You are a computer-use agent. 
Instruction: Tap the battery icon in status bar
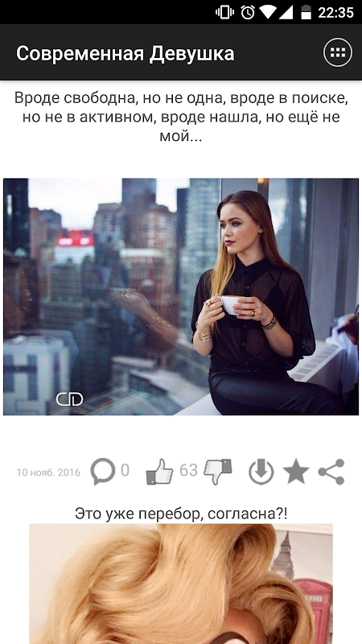(306, 12)
